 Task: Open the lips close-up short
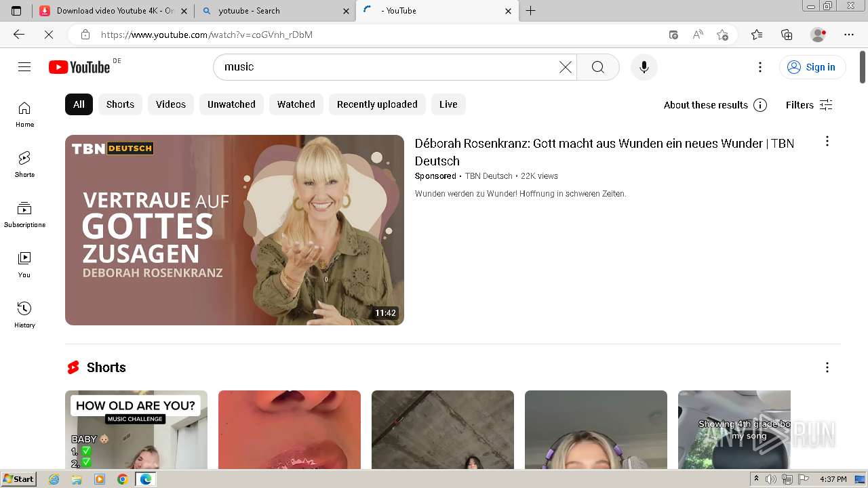290,430
